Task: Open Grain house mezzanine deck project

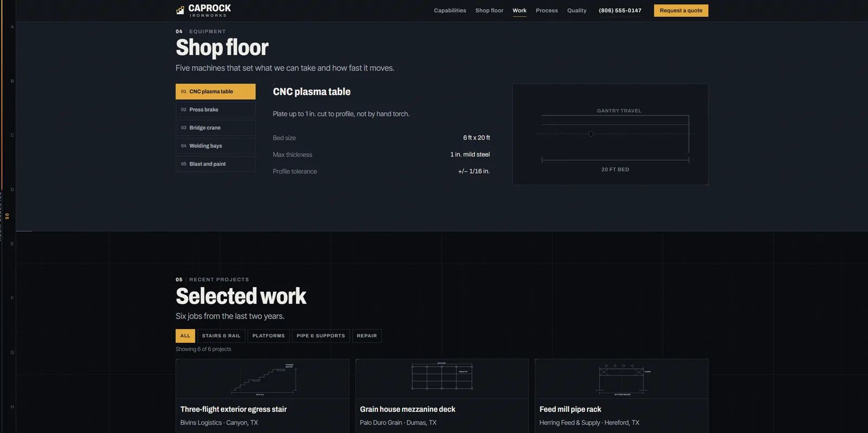Action: (407, 409)
